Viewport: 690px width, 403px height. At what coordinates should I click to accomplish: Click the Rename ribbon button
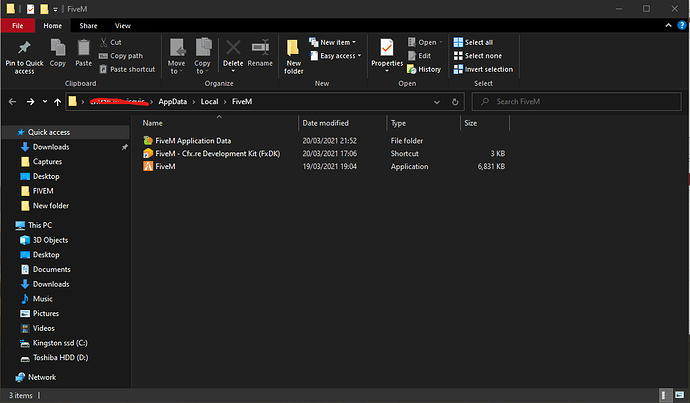[x=260, y=53]
